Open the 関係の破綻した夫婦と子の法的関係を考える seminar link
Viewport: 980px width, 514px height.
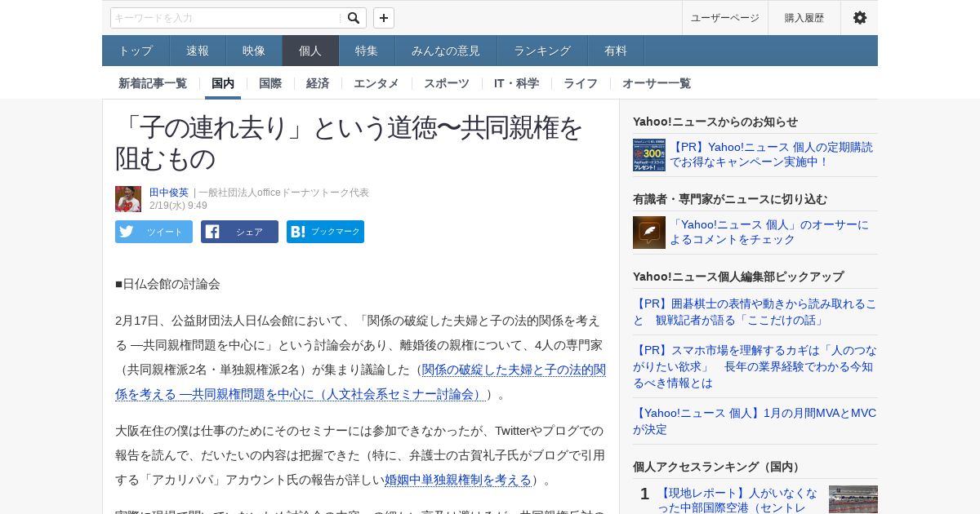click(360, 382)
